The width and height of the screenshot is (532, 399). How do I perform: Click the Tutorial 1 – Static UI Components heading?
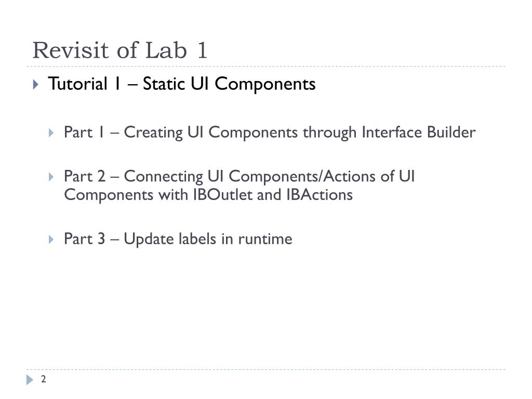[x=182, y=84]
